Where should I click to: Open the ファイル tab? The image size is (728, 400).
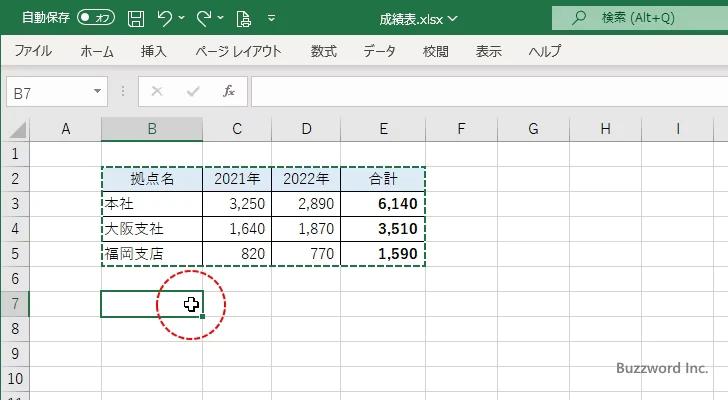pyautogui.click(x=33, y=51)
